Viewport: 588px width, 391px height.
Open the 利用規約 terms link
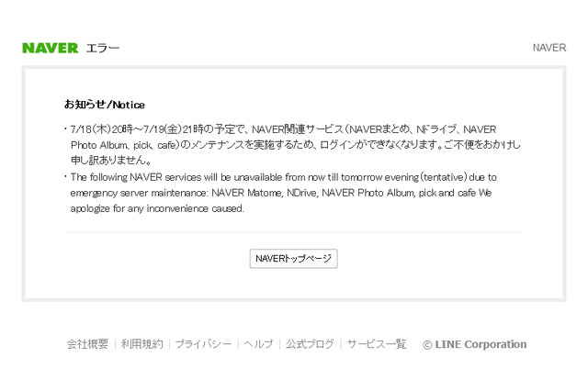(141, 344)
